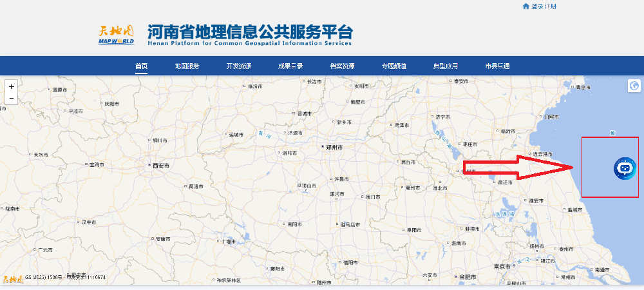Click the 淮安市 label on the map
This screenshot has width=644, height=290.
536,201
